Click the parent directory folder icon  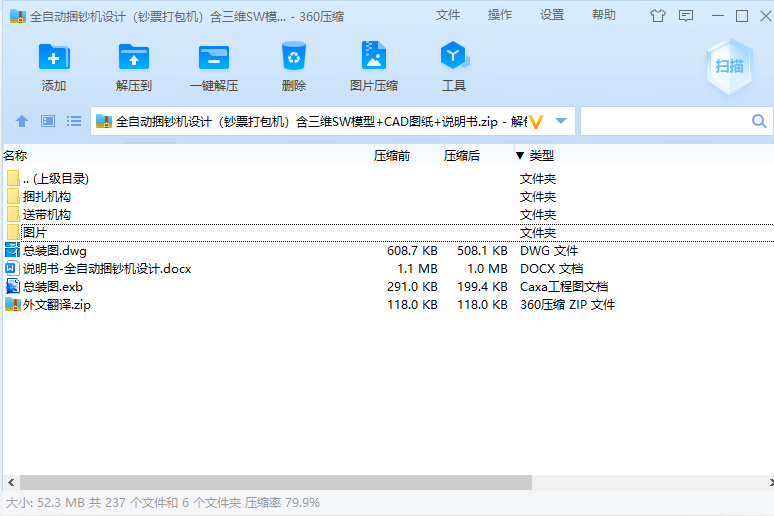click(14, 178)
